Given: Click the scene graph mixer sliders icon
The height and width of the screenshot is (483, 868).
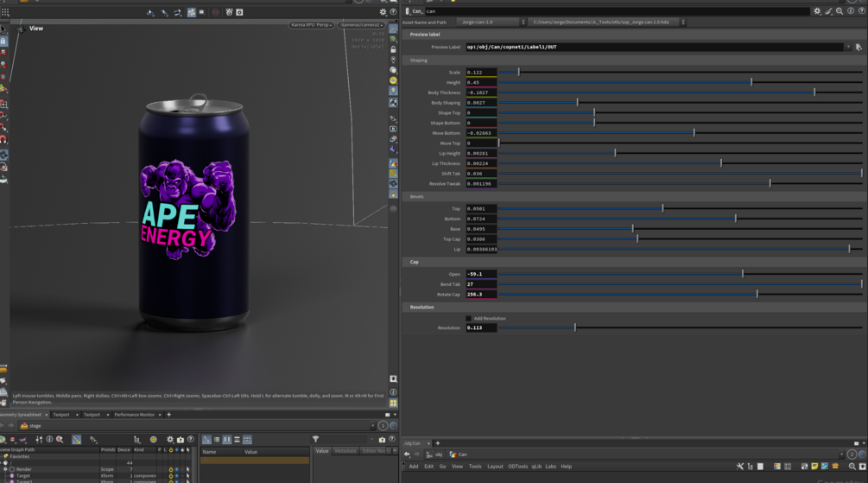Looking at the screenshot, I should [x=39, y=439].
